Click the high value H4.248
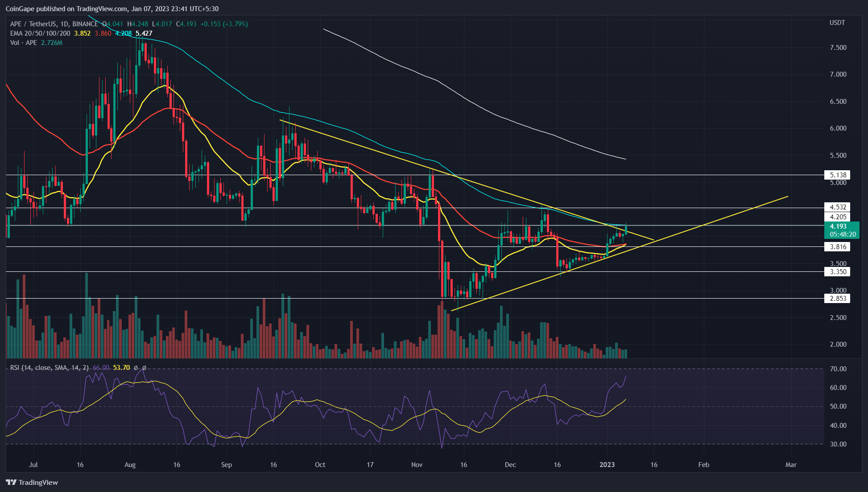The height and width of the screenshot is (492, 868). [138, 24]
